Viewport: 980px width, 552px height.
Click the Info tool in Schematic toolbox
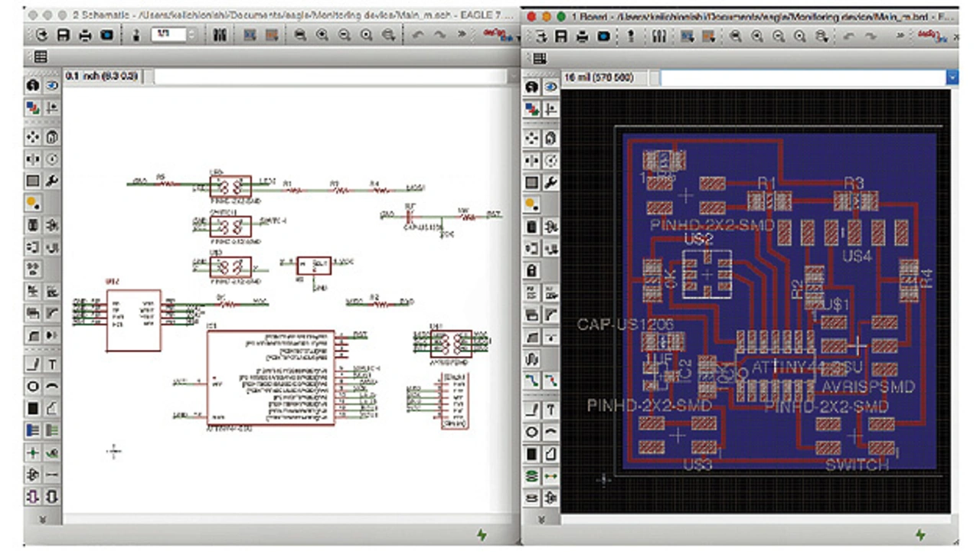pyautogui.click(x=33, y=86)
